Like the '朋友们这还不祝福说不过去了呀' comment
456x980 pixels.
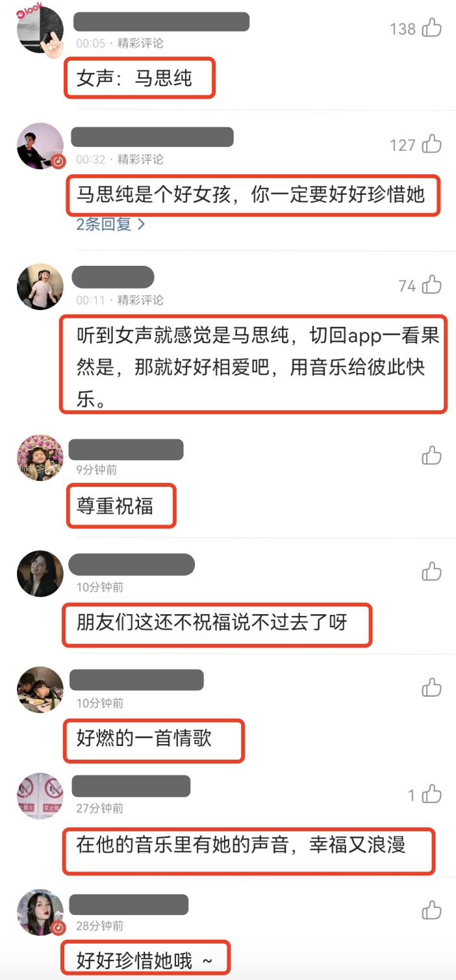[x=432, y=571]
